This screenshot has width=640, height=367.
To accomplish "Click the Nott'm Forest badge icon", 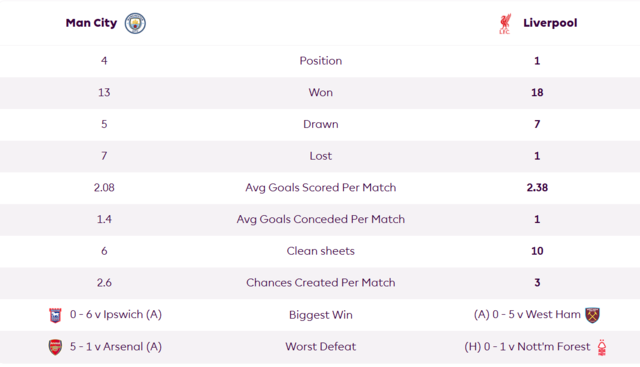I will pyautogui.click(x=602, y=347).
